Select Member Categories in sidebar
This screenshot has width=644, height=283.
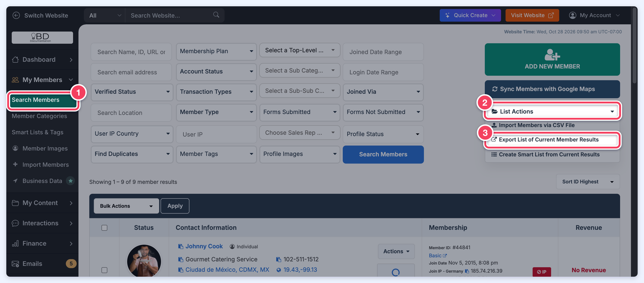tap(39, 116)
